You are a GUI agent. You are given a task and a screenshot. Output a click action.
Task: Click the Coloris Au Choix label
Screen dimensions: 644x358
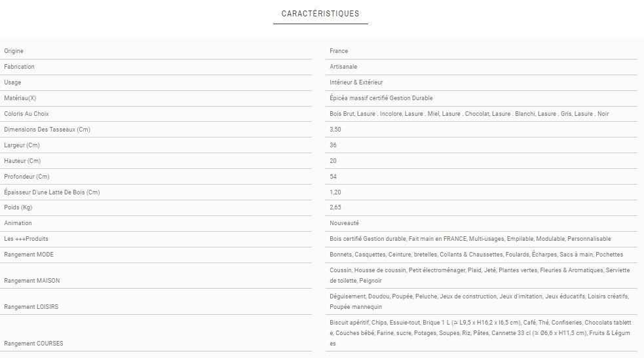coord(26,114)
